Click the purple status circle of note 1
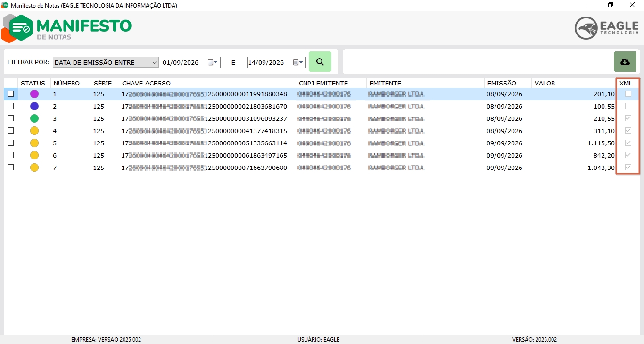Screen dimensions: 644x344 34,94
